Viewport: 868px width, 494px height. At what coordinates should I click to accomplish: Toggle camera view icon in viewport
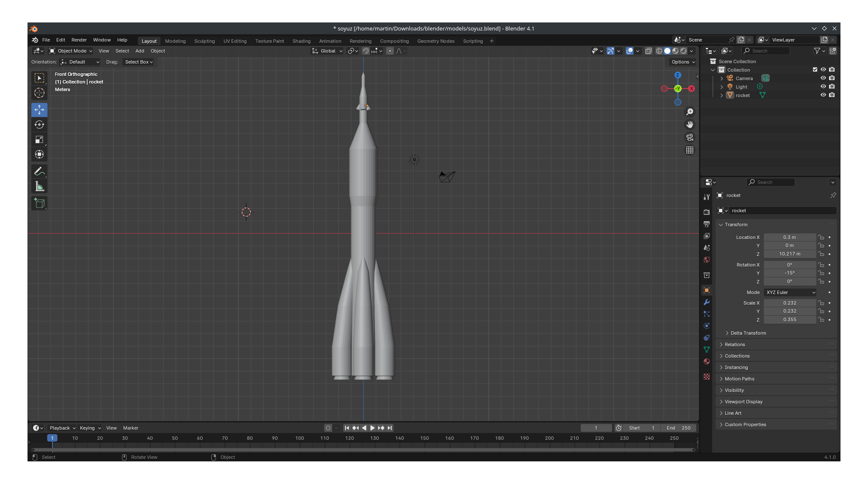690,137
